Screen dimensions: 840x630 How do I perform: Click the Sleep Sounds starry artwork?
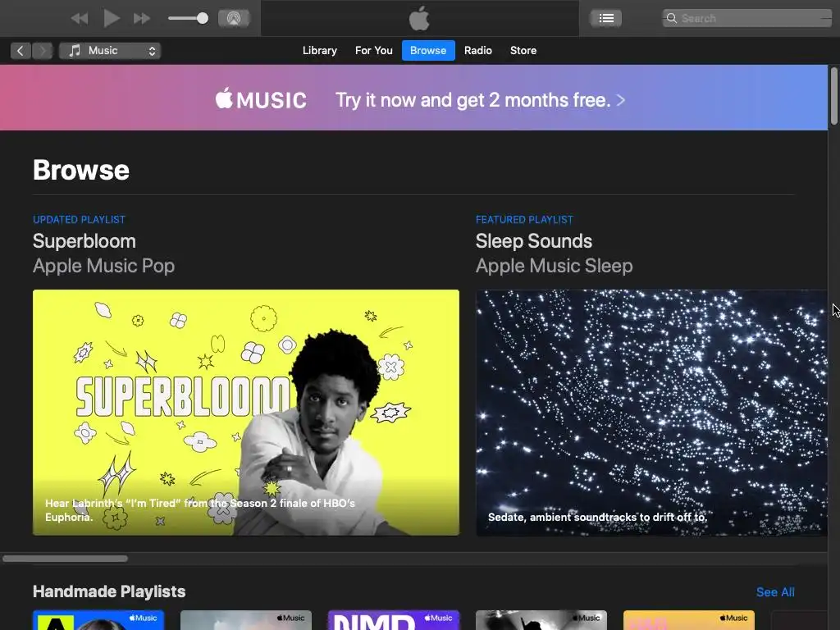click(x=651, y=413)
